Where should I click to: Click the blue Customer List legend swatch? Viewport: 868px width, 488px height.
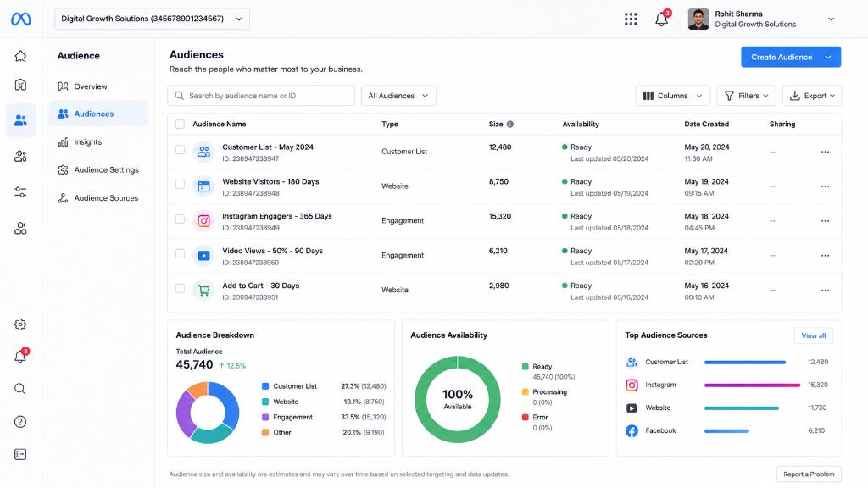pyautogui.click(x=265, y=386)
